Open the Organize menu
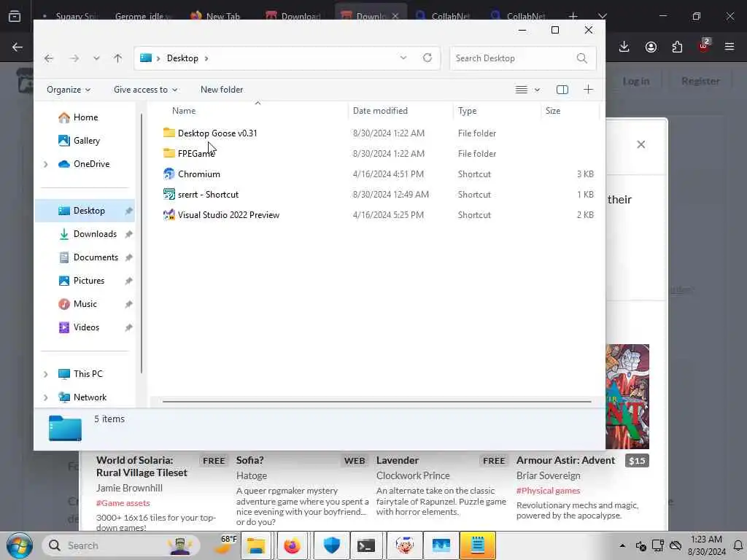 pos(68,90)
